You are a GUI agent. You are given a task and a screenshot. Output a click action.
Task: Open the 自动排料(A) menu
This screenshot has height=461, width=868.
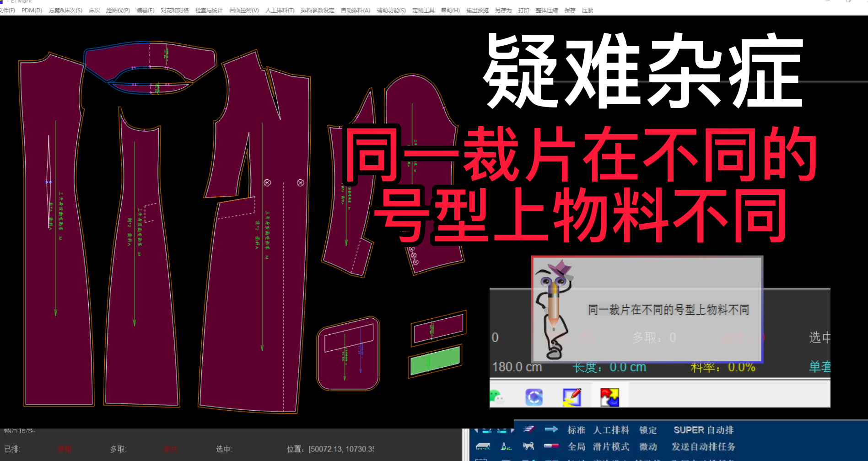coord(356,11)
